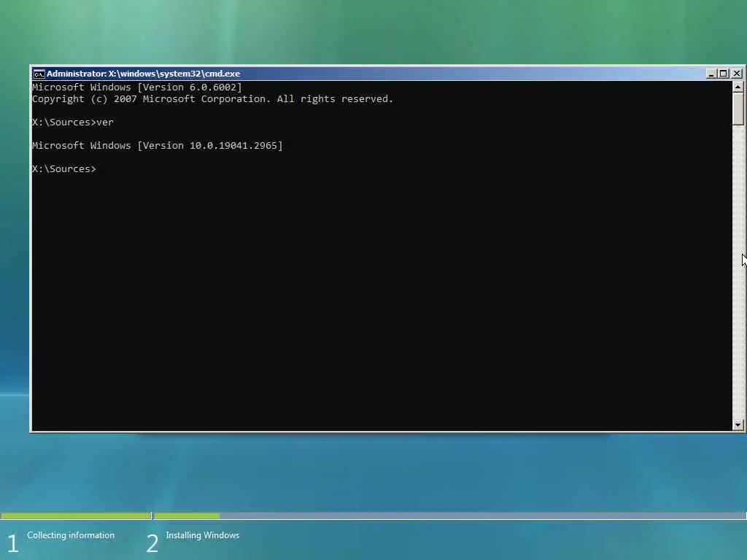Click the Collecting information progress bar
Viewport: 747px width, 560px height.
[x=76, y=516]
